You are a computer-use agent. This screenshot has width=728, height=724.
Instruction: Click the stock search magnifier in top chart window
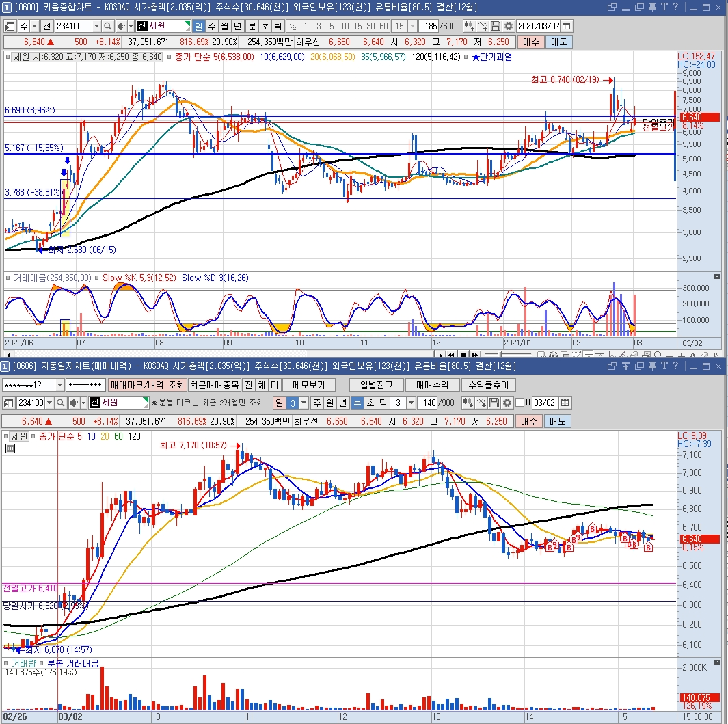click(108, 26)
